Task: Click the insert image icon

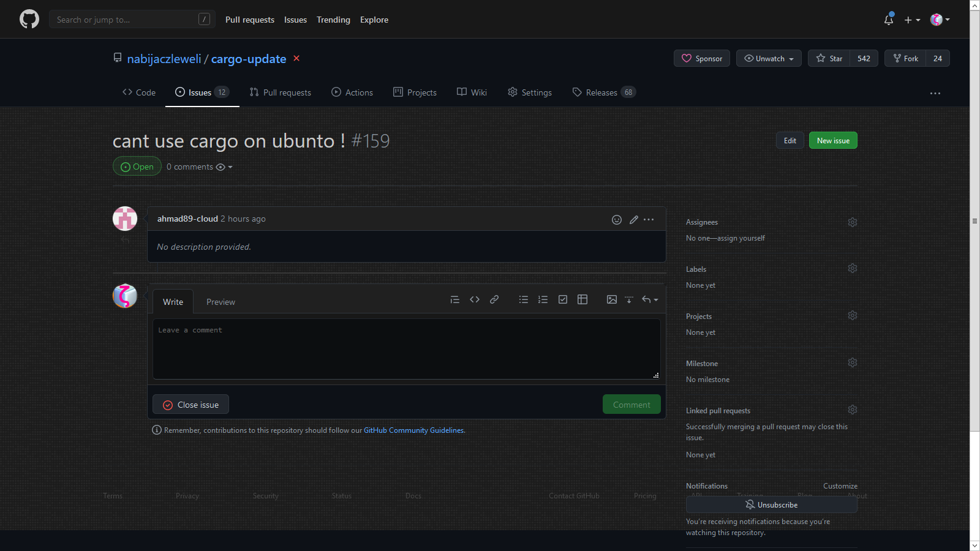Action: tap(611, 299)
